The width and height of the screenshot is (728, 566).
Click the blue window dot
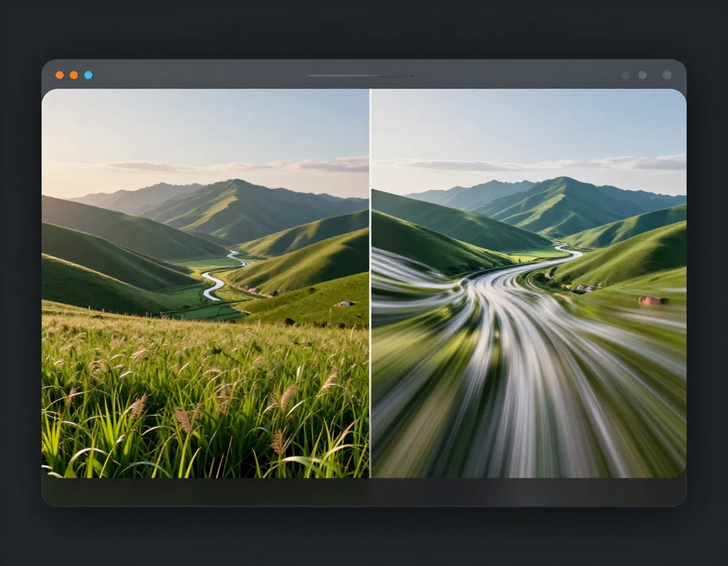tap(88, 75)
